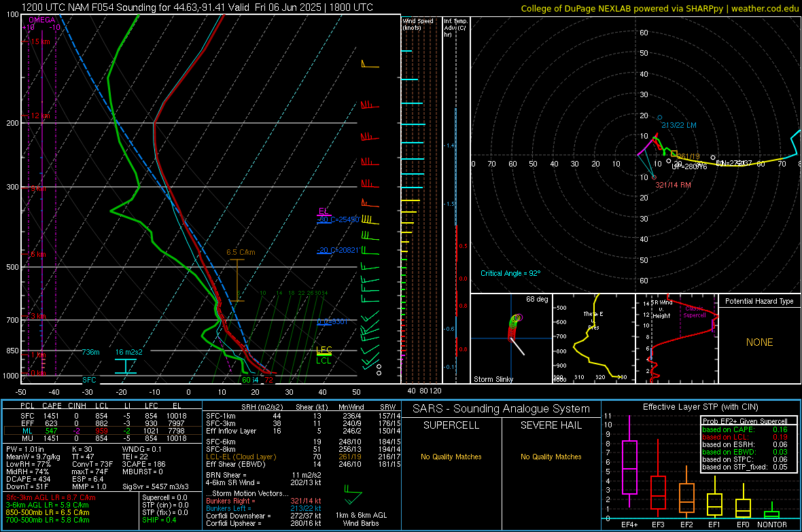The image size is (802, 532).
Task: Click the 68 deg slinky angle
Action: click(537, 299)
